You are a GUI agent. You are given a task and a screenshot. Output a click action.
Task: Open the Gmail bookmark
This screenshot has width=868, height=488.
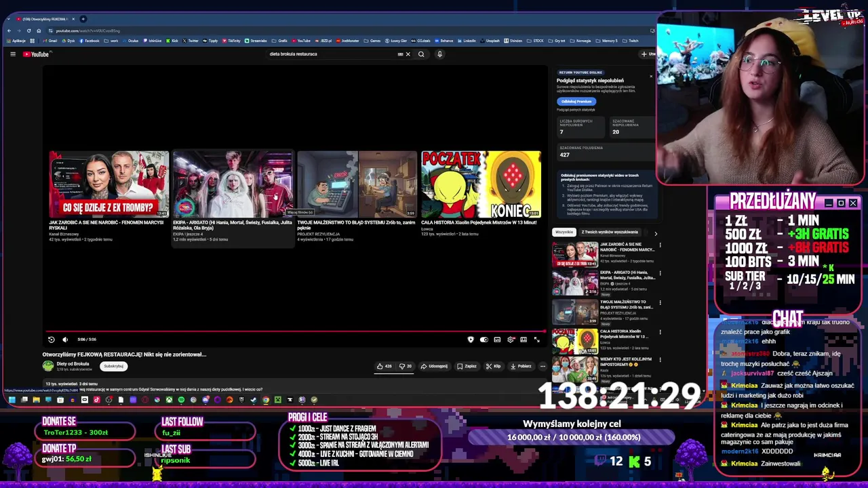(x=50, y=41)
